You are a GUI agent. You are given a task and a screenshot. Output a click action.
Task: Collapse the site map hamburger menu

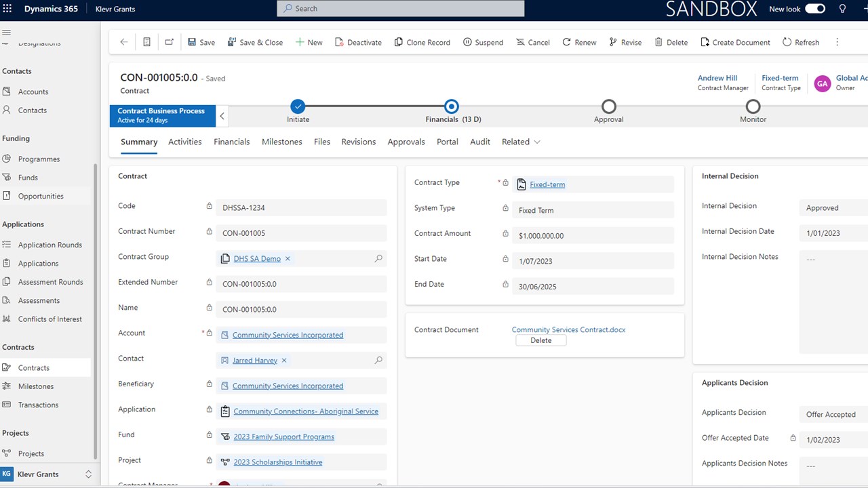pos(6,33)
